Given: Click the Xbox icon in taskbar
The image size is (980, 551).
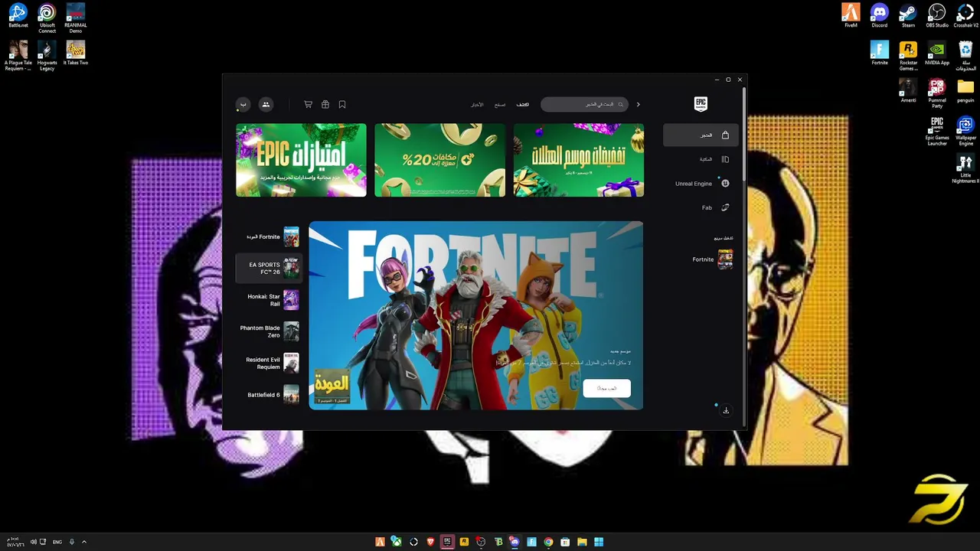Looking at the screenshot, I should 397,542.
